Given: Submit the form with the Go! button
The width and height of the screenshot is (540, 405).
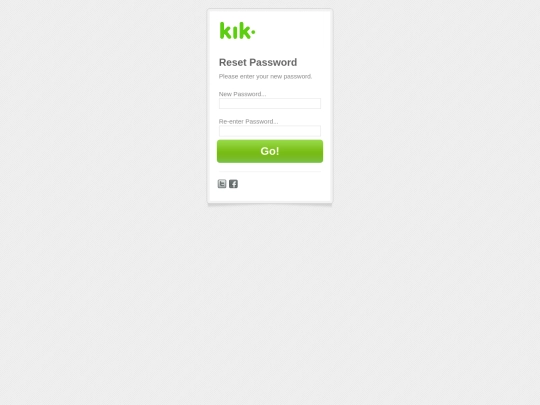Looking at the screenshot, I should pyautogui.click(x=270, y=151).
